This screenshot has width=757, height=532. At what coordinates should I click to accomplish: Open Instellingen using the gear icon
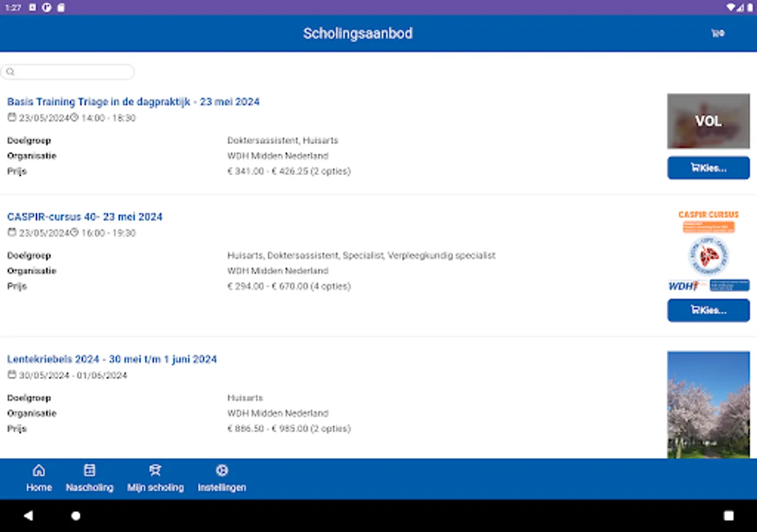pos(222,470)
